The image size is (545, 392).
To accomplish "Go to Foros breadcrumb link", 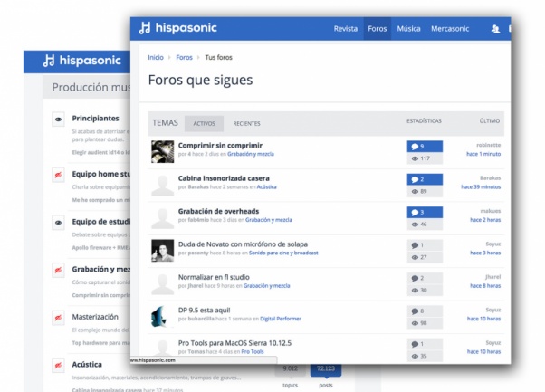I will [184, 57].
